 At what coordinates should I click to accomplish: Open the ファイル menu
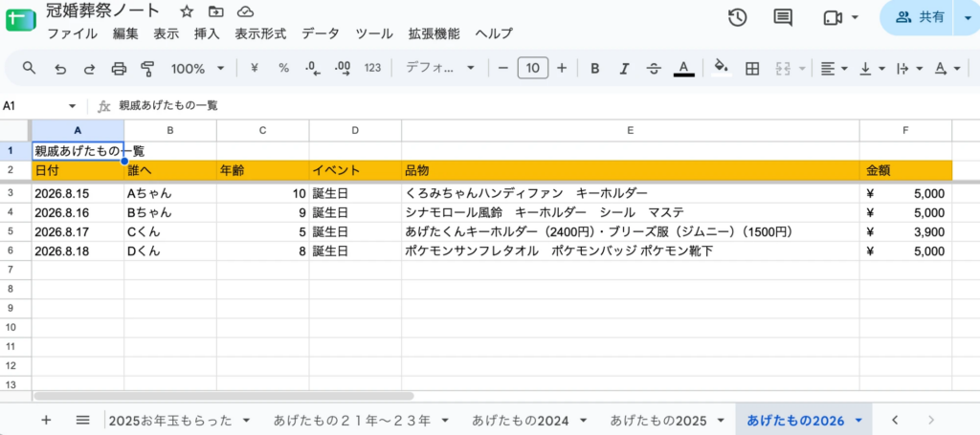(x=72, y=33)
